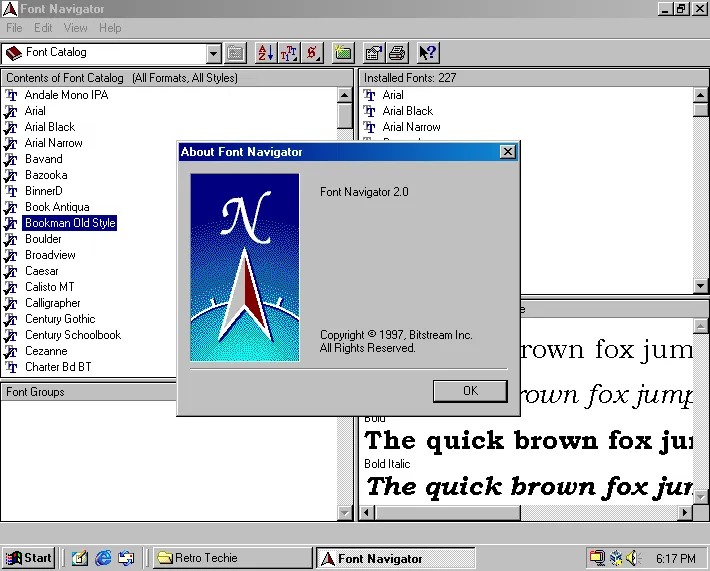Viewport: 710px width, 571px height.
Task: Click the Arial Narrow icon in Installed Fonts
Action: 369,127
